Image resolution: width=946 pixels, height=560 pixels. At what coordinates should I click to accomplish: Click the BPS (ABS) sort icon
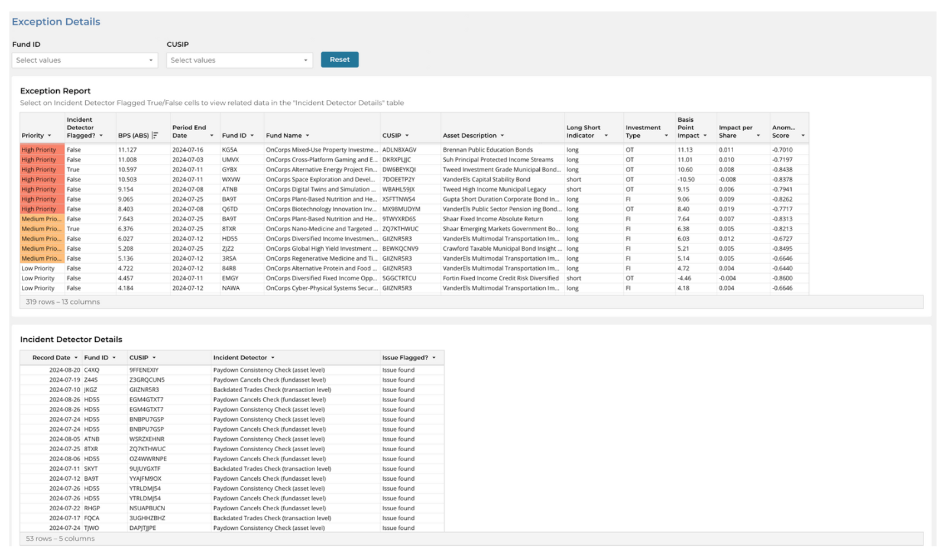(x=155, y=135)
